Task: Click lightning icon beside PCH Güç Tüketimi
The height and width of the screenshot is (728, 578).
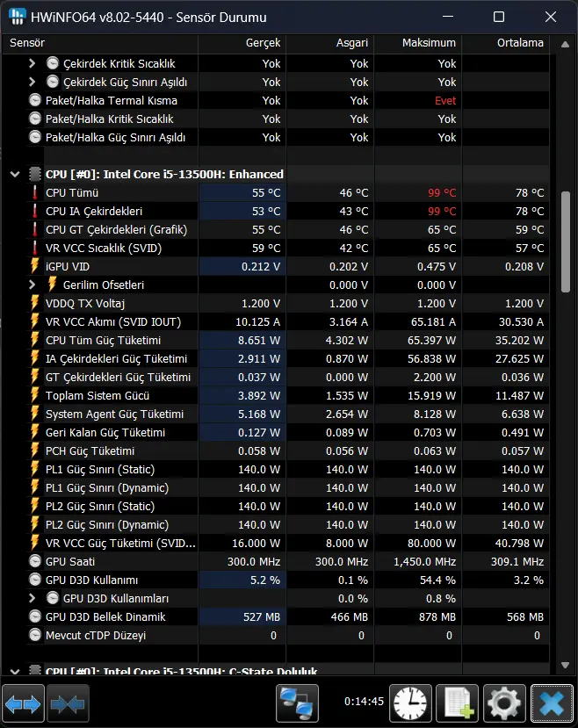Action: click(x=35, y=450)
